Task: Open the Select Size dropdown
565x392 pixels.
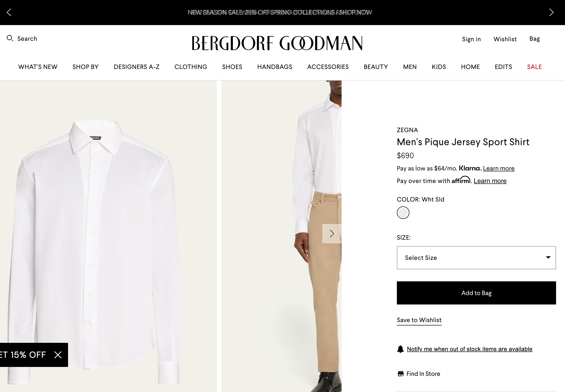Action: click(476, 258)
